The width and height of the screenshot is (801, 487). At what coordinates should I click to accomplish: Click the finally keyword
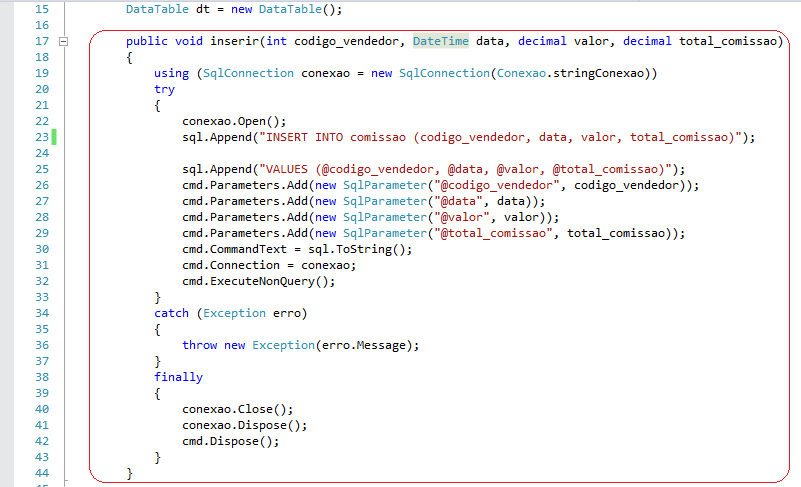tap(178, 377)
